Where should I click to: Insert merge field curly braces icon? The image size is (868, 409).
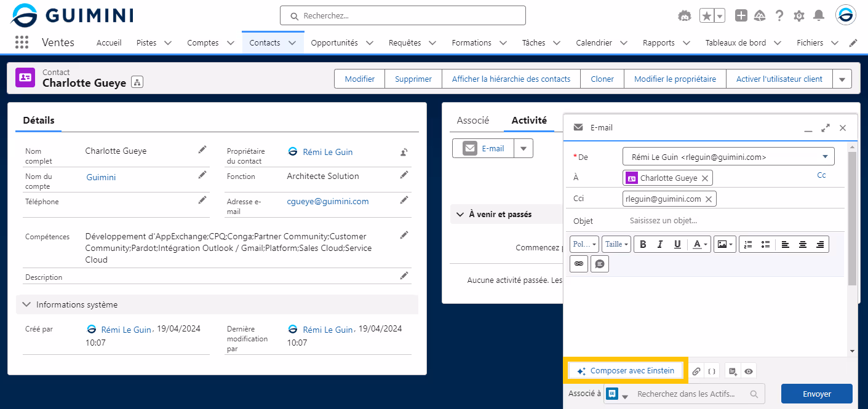coord(712,371)
